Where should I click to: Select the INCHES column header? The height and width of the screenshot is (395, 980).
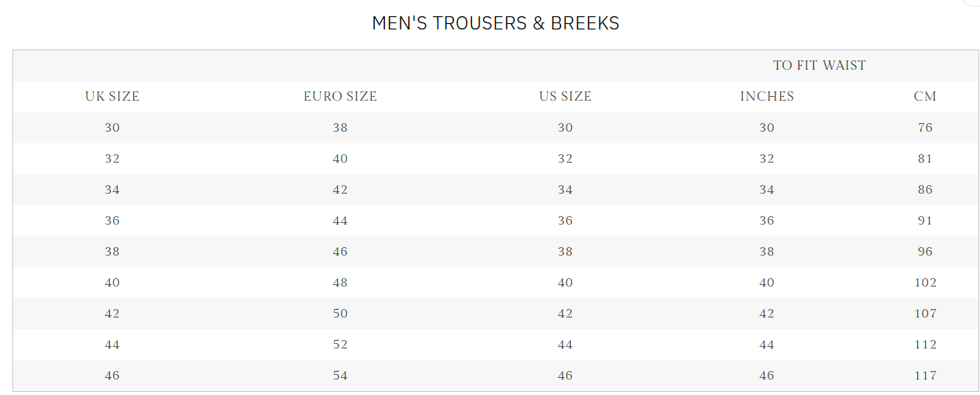[x=766, y=97]
